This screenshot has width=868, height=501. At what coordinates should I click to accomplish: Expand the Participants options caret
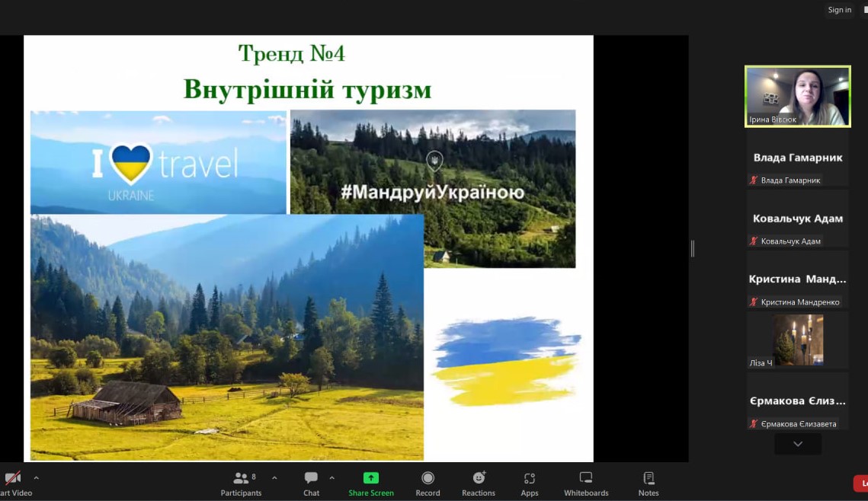click(x=274, y=478)
